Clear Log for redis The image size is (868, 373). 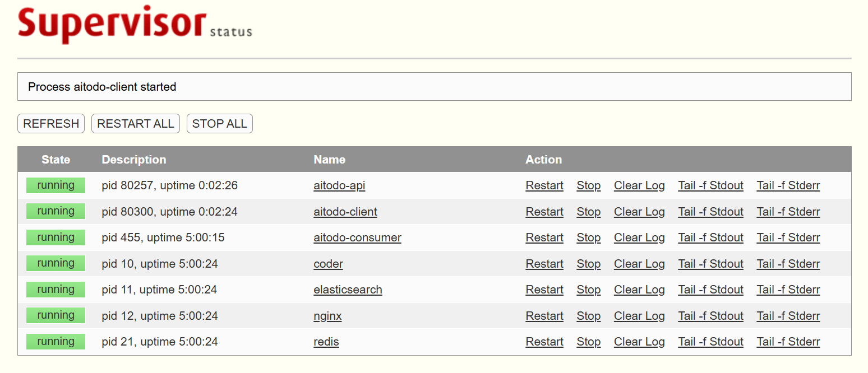(x=639, y=342)
